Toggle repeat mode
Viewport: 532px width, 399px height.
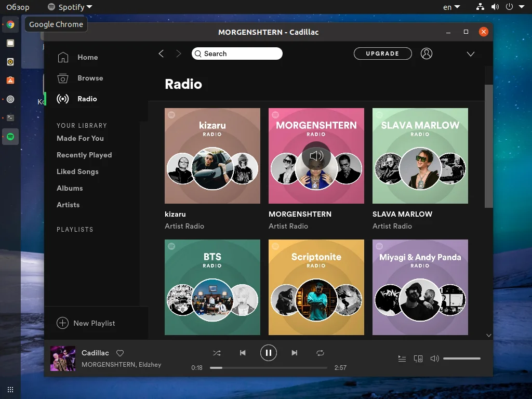[x=321, y=353]
